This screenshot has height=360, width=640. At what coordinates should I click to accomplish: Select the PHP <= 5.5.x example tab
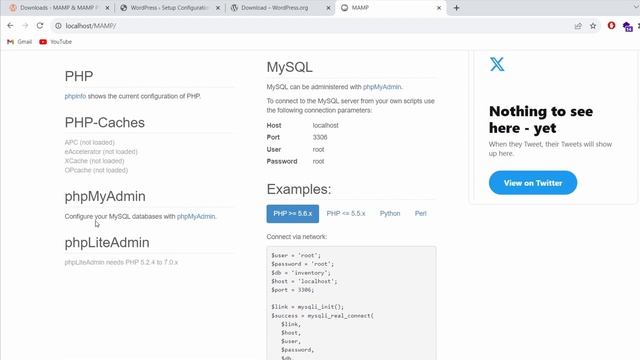(346, 213)
